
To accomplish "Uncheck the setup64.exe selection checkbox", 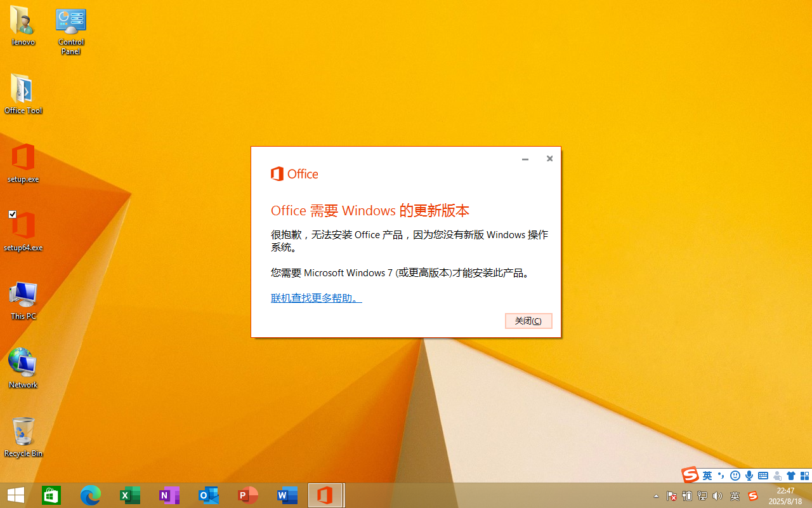I will (x=12, y=215).
